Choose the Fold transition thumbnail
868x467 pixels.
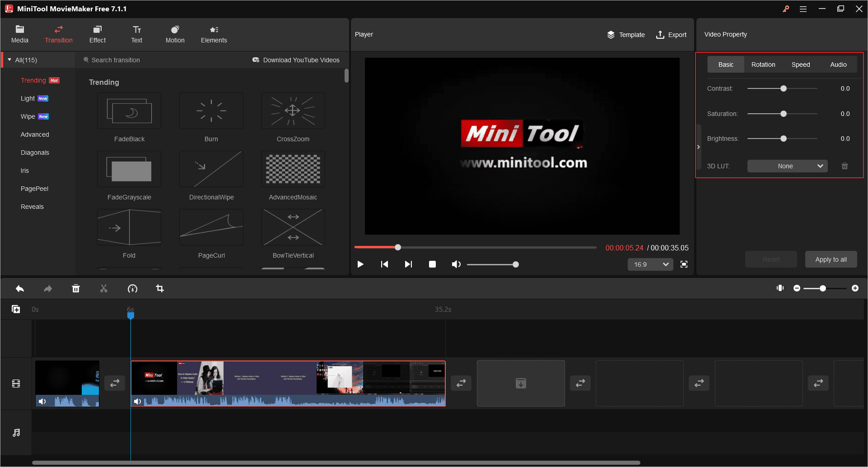click(129, 227)
